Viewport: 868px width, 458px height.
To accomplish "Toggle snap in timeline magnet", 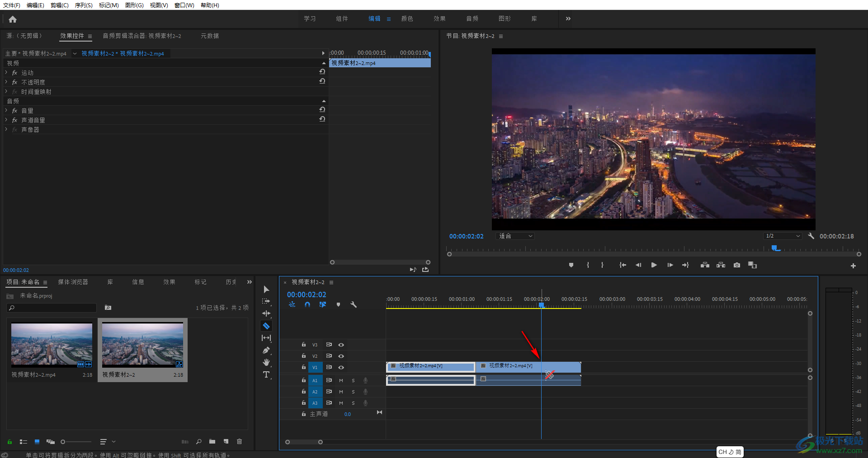I will coord(307,305).
